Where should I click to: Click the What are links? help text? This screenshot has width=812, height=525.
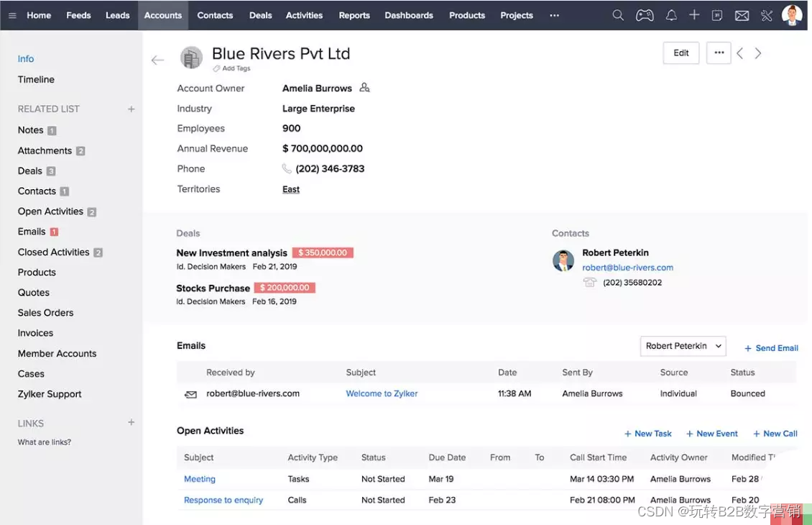[45, 442]
